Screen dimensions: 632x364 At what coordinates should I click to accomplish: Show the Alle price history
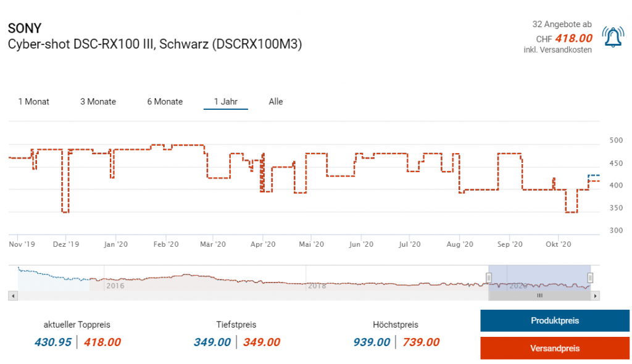tap(276, 102)
